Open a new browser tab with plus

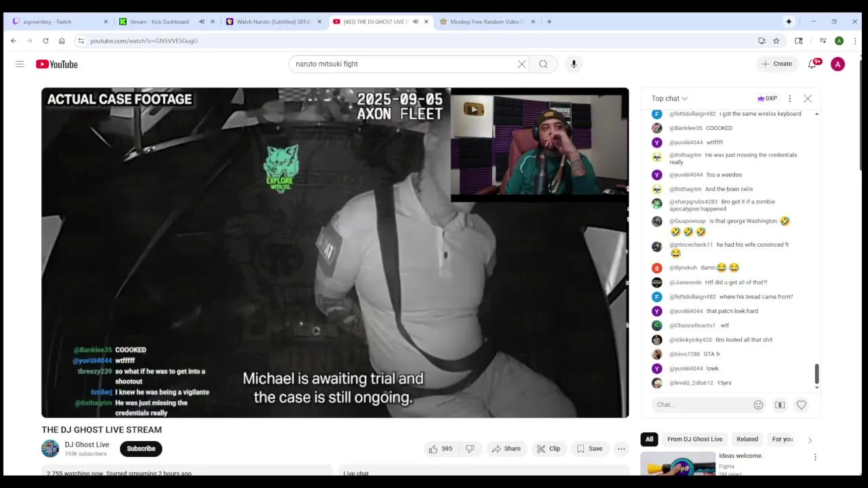[x=549, y=22]
